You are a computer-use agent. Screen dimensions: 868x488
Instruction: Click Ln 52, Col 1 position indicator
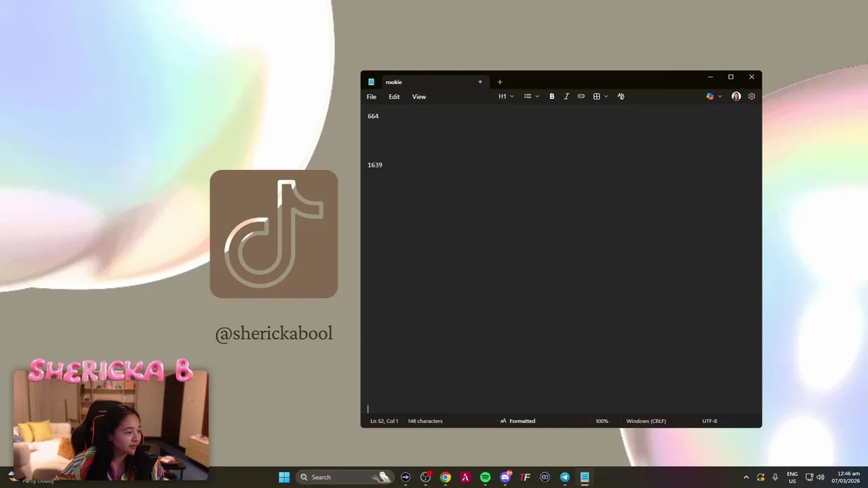[384, 421]
